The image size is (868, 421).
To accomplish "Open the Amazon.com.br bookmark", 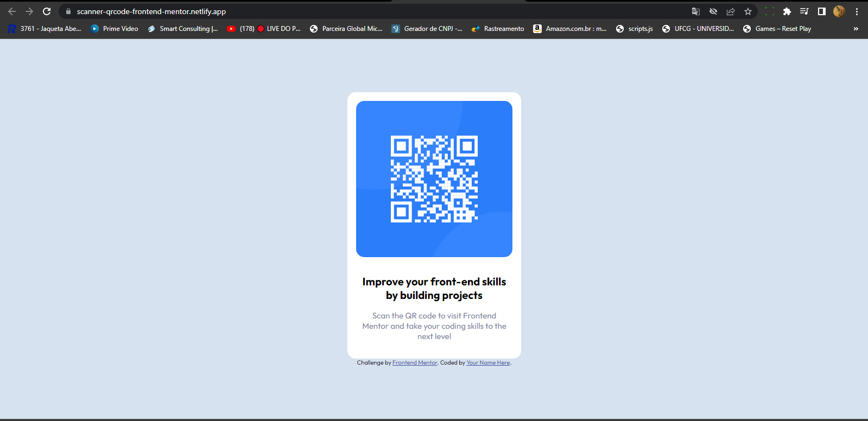I will [x=570, y=29].
